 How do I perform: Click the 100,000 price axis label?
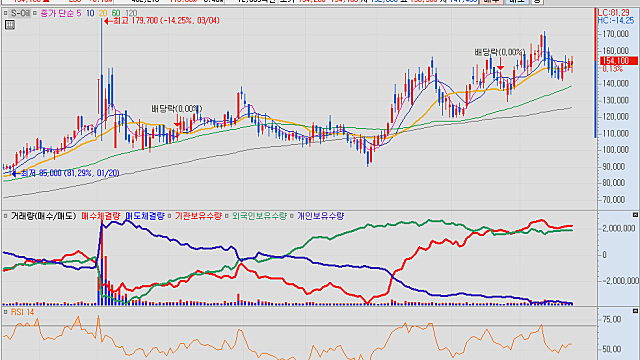pyautogui.click(x=616, y=150)
